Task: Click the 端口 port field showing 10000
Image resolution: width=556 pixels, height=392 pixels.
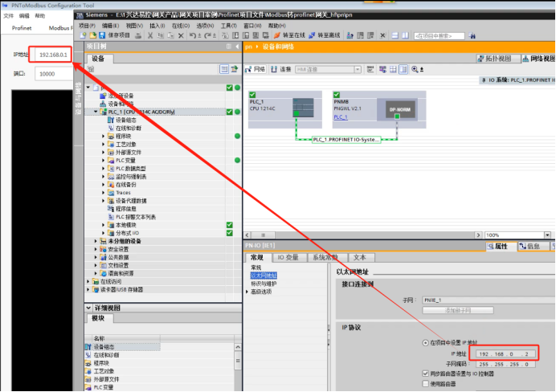Action: 53,74
